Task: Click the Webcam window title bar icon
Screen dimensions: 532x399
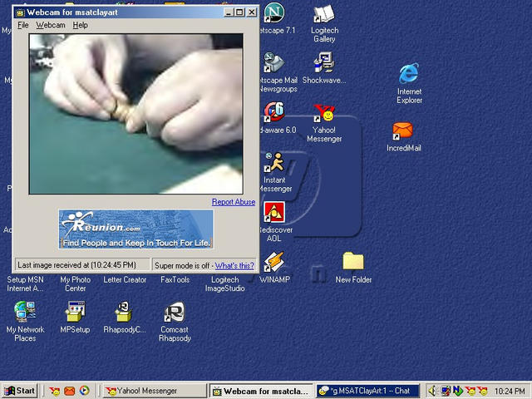Action: tap(20, 12)
